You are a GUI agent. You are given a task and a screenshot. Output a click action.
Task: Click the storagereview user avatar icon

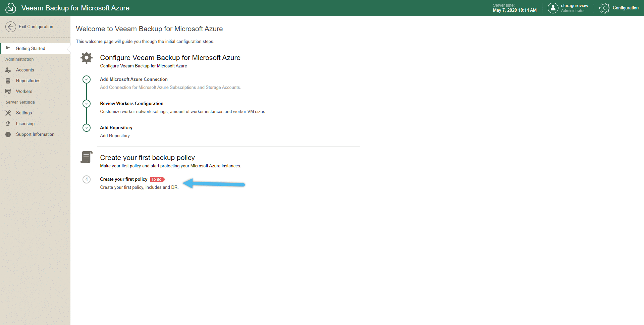tap(553, 8)
